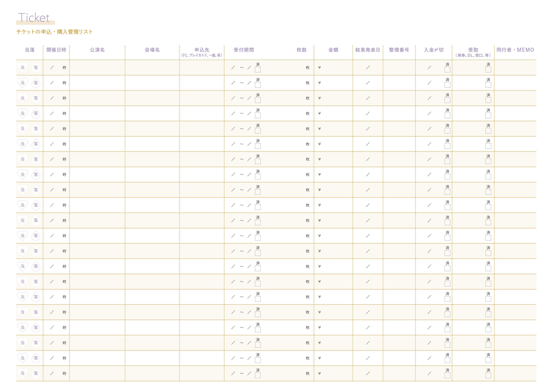Mark the 当 heart icon in the first row
Image resolution: width=552 pixels, height=392 pixels.
coord(22,68)
